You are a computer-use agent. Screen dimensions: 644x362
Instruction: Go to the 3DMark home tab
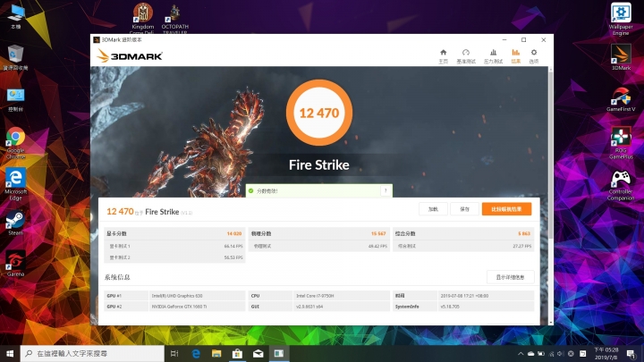point(443,56)
